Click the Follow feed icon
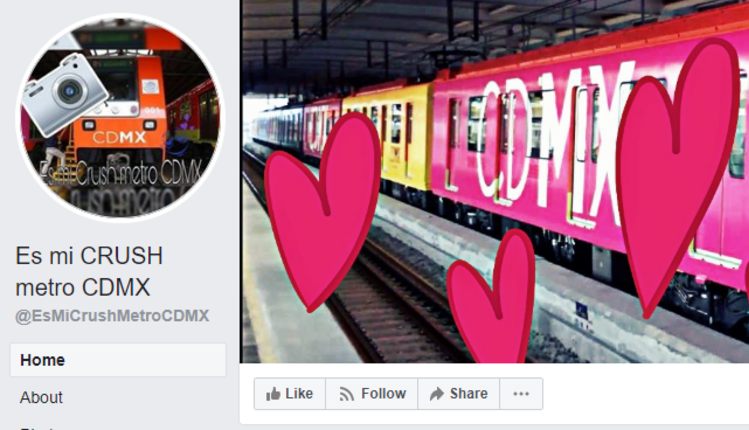749x430 pixels. tap(346, 394)
